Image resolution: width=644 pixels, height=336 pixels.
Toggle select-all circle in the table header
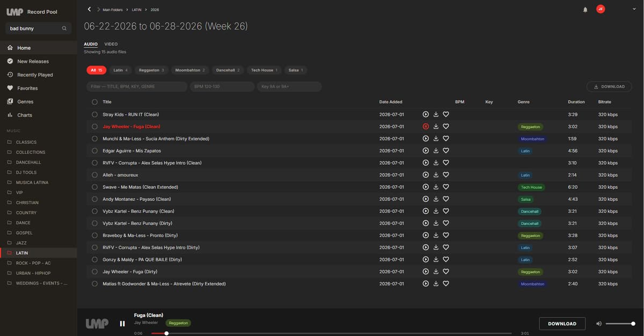(94, 102)
